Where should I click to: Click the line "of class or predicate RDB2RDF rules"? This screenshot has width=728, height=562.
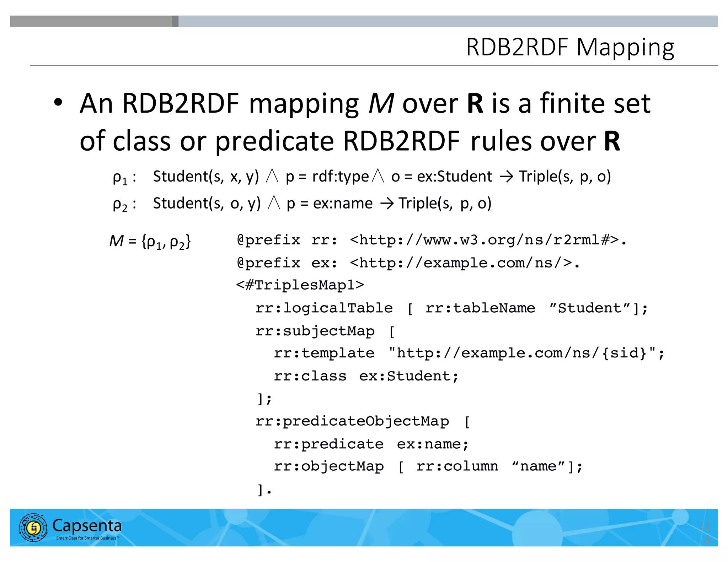pos(350,141)
